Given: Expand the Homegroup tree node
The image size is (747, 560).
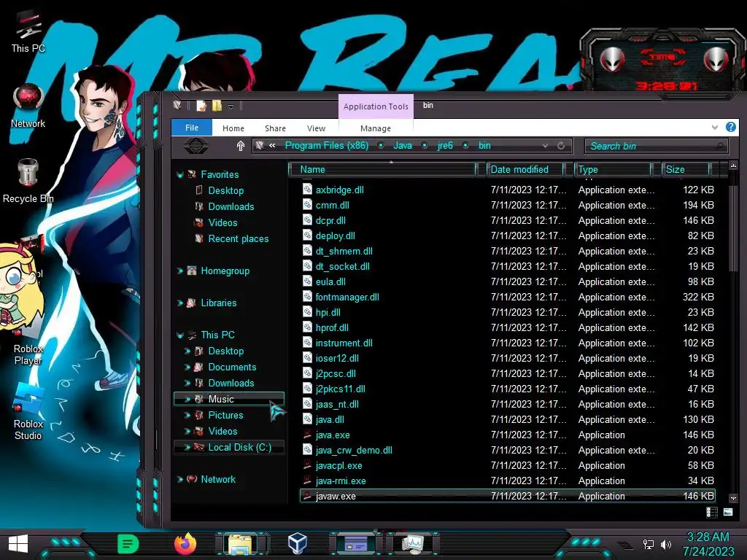Looking at the screenshot, I should pos(180,271).
